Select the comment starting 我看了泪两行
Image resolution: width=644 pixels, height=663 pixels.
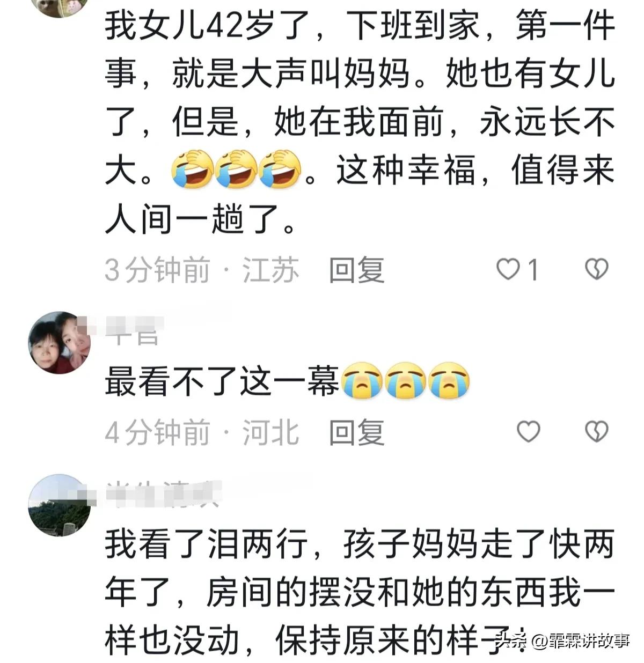point(360,593)
